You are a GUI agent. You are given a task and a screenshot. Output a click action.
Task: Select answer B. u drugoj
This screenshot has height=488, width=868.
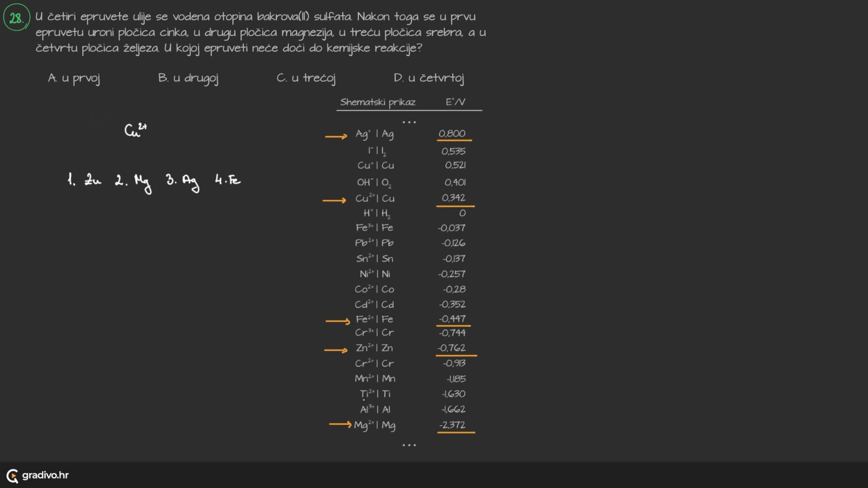point(188,78)
